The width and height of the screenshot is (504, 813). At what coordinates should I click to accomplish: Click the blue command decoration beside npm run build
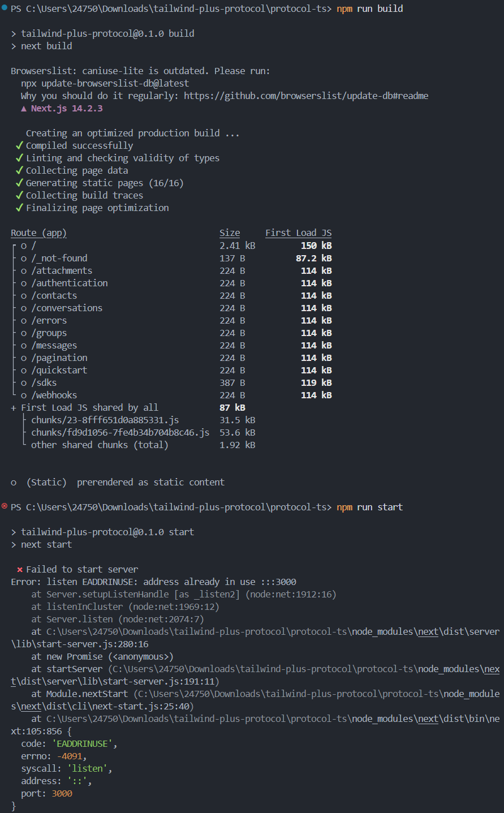click(5, 7)
